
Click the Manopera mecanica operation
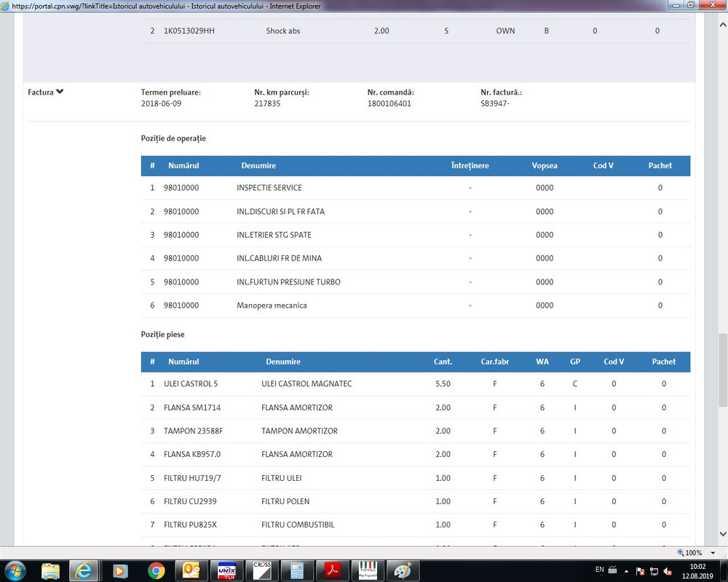coord(272,306)
